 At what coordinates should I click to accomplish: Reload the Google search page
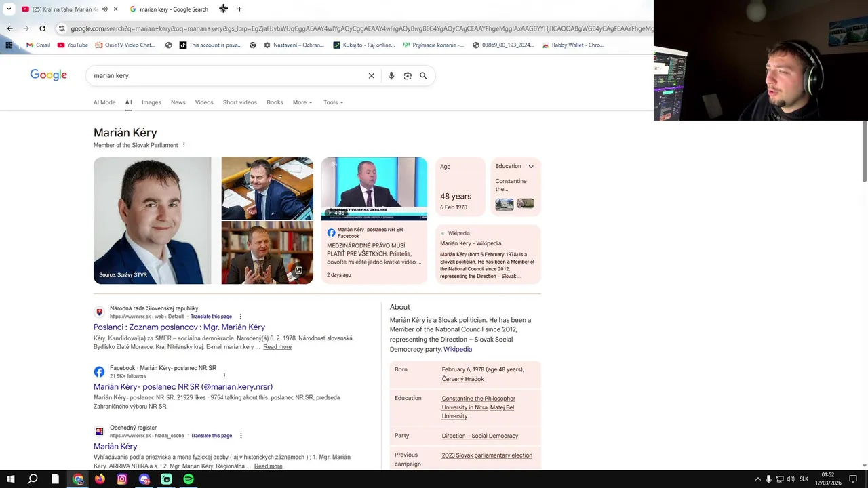coord(42,28)
